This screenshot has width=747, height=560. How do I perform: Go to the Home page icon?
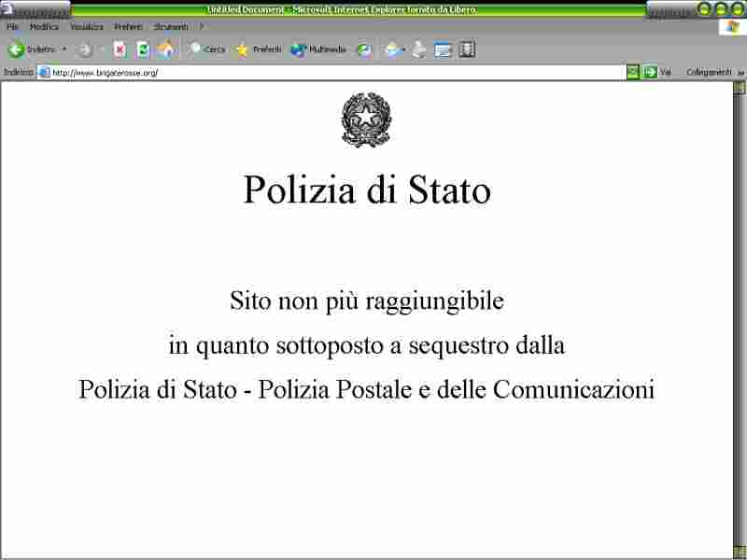click(x=166, y=49)
